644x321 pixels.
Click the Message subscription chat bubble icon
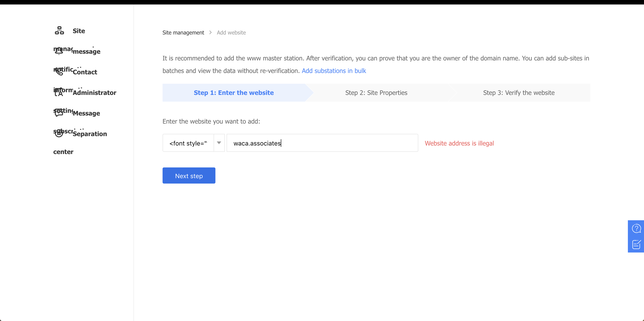59,113
